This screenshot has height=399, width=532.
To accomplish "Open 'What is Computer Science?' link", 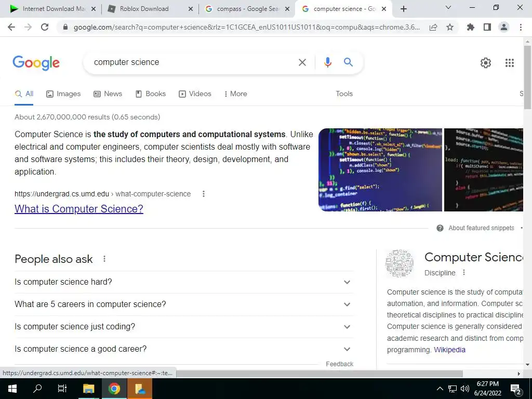I will click(79, 209).
